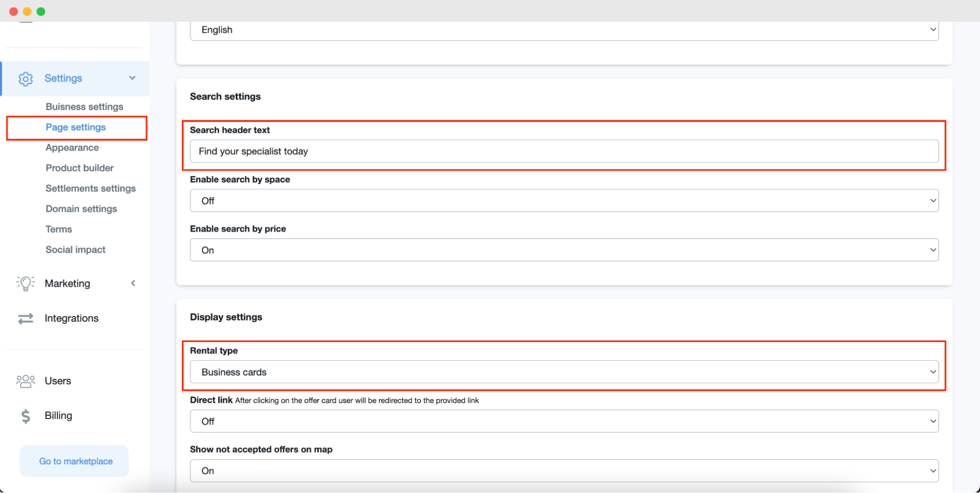980x493 pixels.
Task: Click the Enable search by price label
Action: [x=238, y=229]
